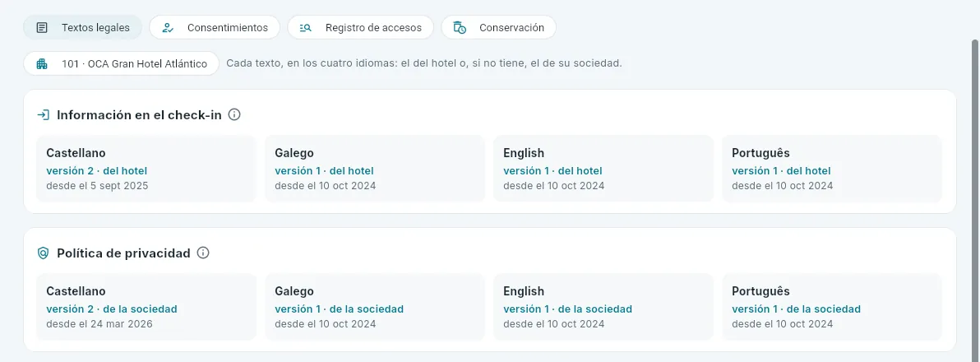The height and width of the screenshot is (362, 980).
Task: Click the document icon in Textos legales
Action: click(x=43, y=27)
